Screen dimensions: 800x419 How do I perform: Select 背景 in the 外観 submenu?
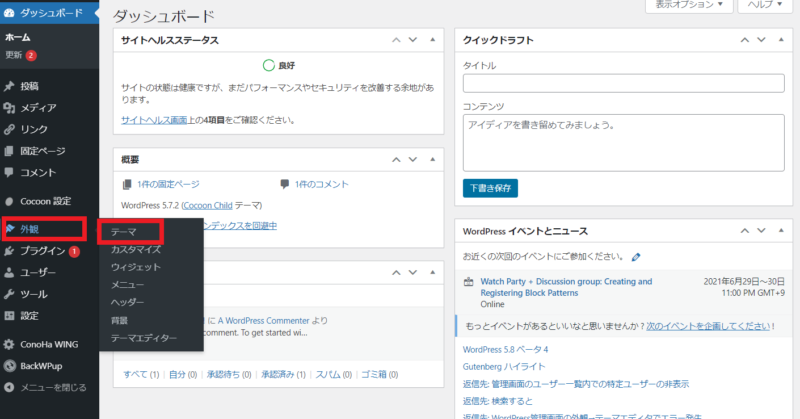coord(119,321)
